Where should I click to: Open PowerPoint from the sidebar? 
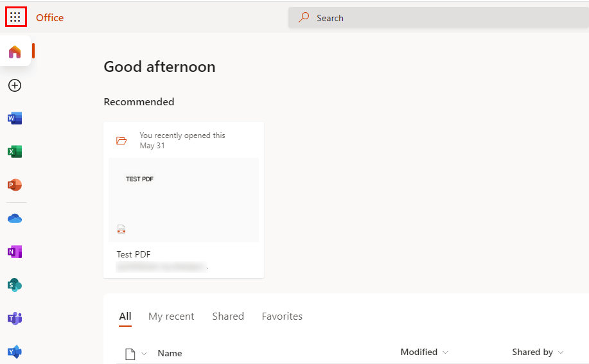tap(15, 185)
